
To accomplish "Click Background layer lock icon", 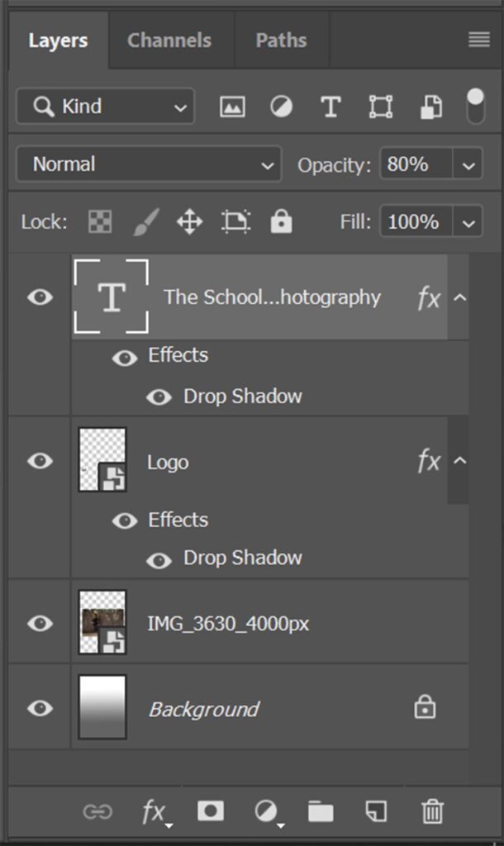I will pos(425,707).
